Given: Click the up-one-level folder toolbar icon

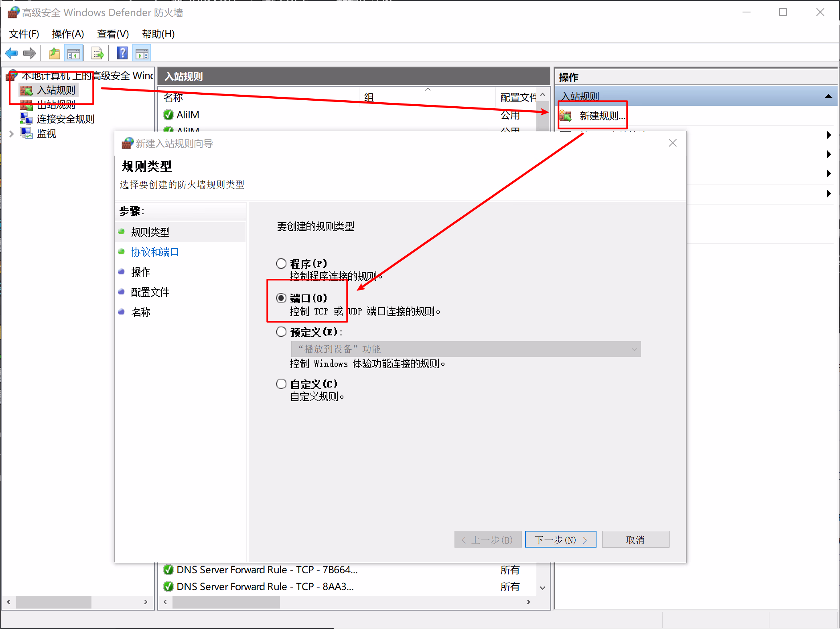Looking at the screenshot, I should coord(54,53).
